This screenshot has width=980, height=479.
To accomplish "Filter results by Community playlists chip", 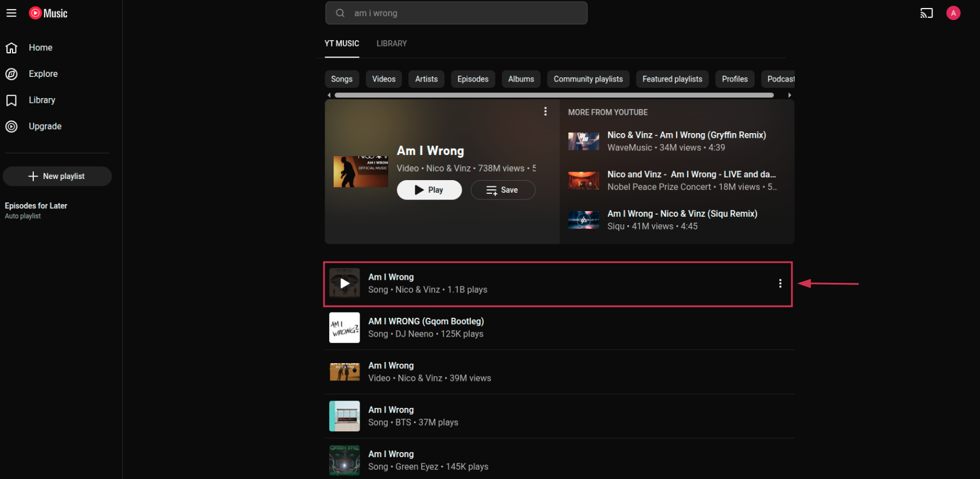I will click(x=588, y=79).
